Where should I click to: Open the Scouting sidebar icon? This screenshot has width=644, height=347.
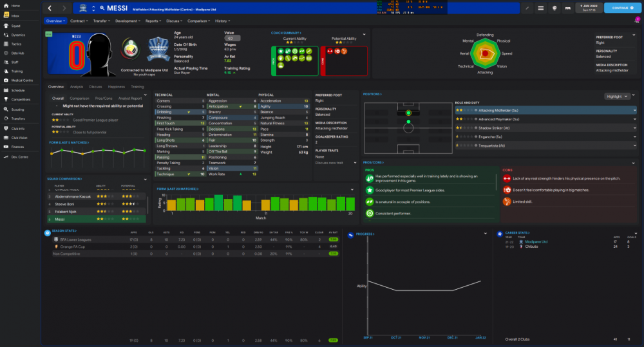click(6, 109)
